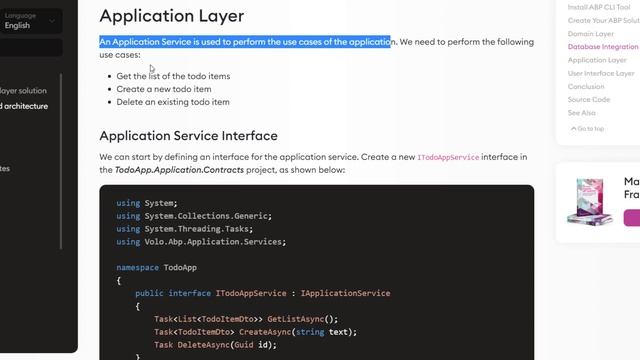
Task: Click 'Go to top' arrow link
Action: click(x=587, y=129)
